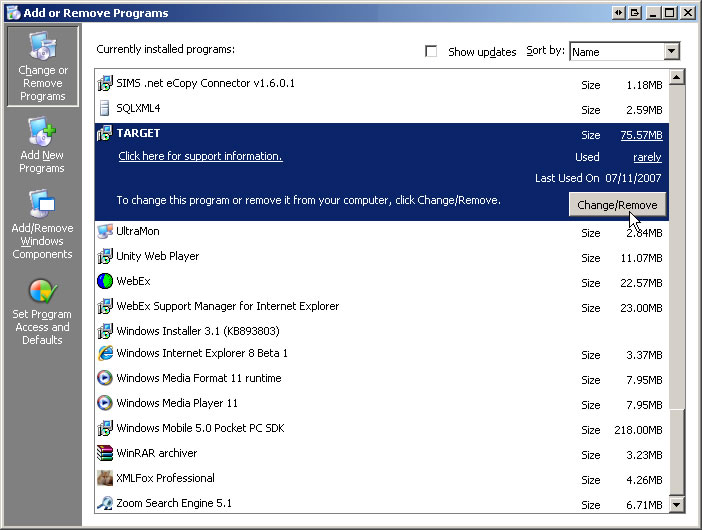
Task: Click the scrollbar down arrow
Action: coord(676,505)
